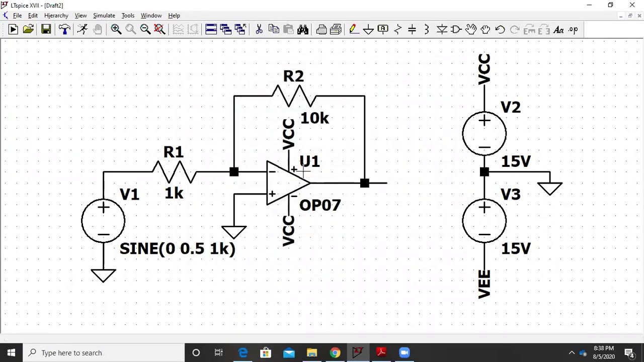
Task: Click the SINE(0 0.5 1k) source value
Action: [178, 249]
